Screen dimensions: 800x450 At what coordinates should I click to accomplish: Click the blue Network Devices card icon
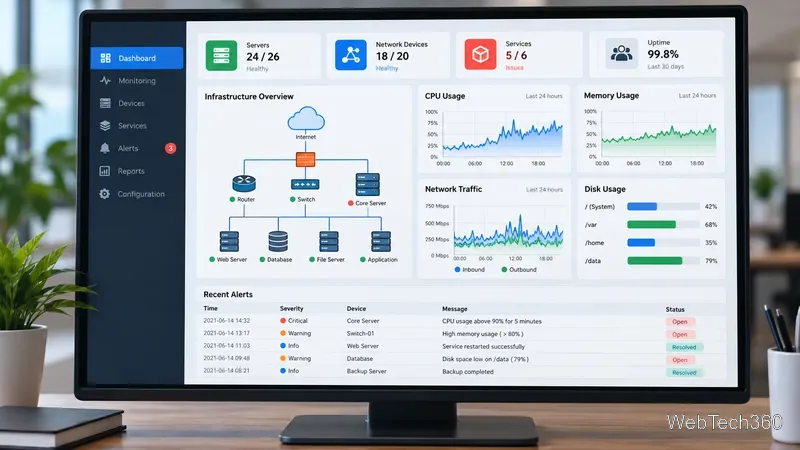tap(351, 55)
